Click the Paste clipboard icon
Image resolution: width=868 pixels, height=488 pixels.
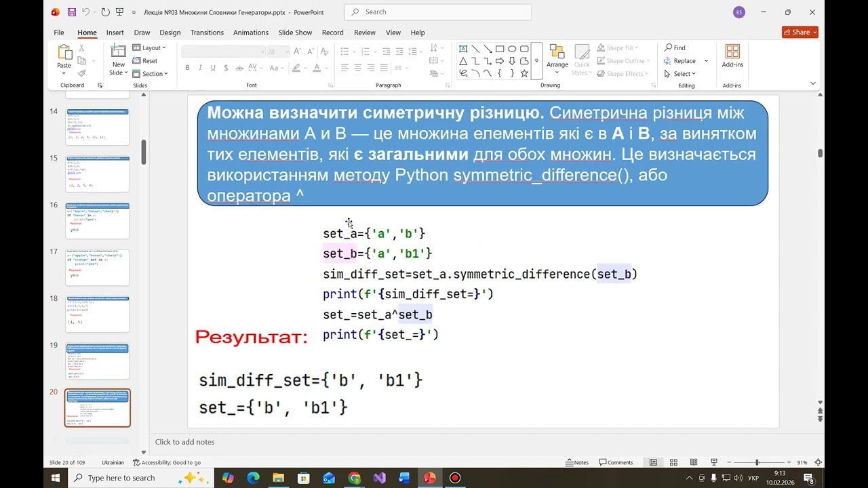coord(64,52)
